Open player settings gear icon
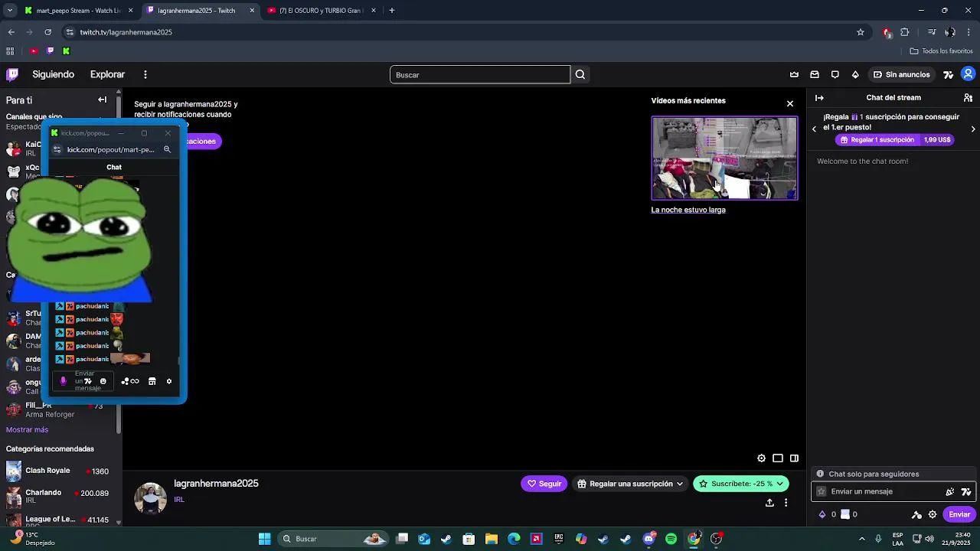The width and height of the screenshot is (980, 551). pyautogui.click(x=761, y=458)
